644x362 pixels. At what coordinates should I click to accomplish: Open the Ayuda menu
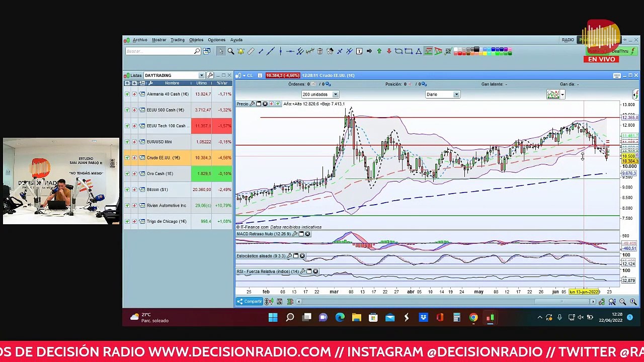236,40
